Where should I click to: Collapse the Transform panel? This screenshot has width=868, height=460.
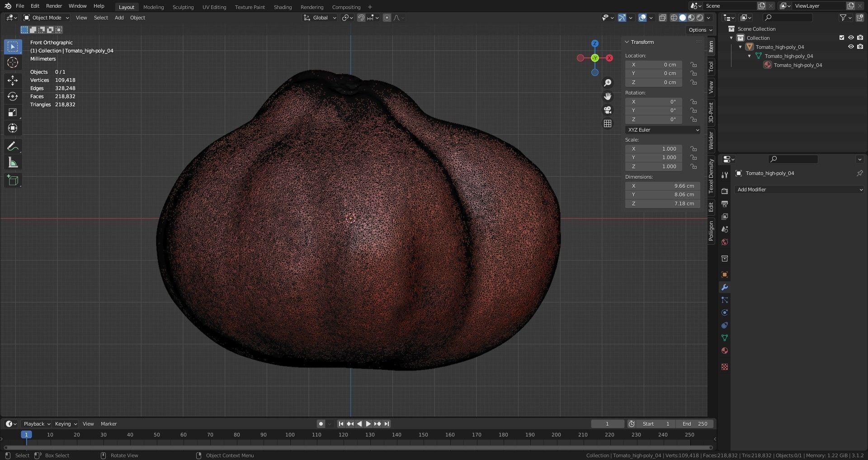click(x=627, y=42)
